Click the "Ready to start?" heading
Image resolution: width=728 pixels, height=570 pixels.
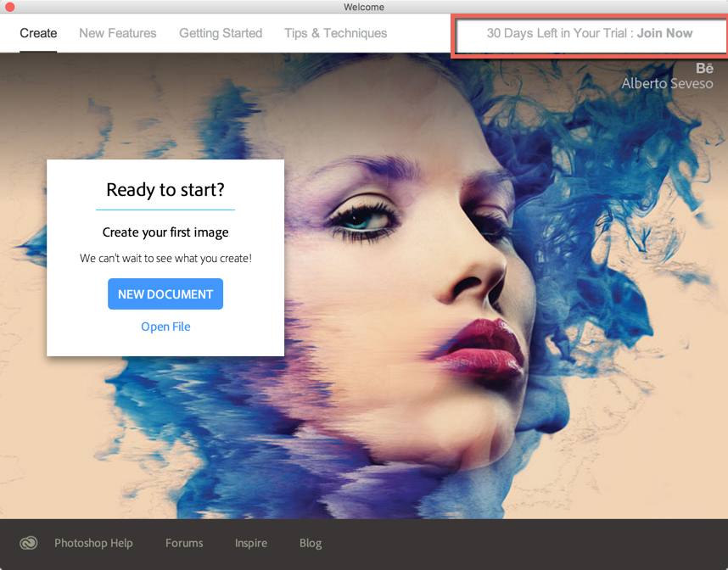pyautogui.click(x=165, y=189)
